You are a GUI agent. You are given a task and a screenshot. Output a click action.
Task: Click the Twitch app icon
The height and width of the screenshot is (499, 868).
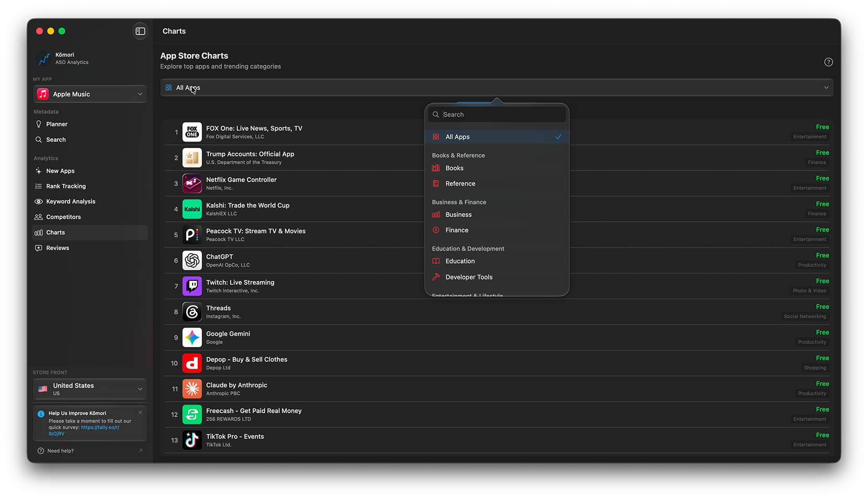coord(192,286)
